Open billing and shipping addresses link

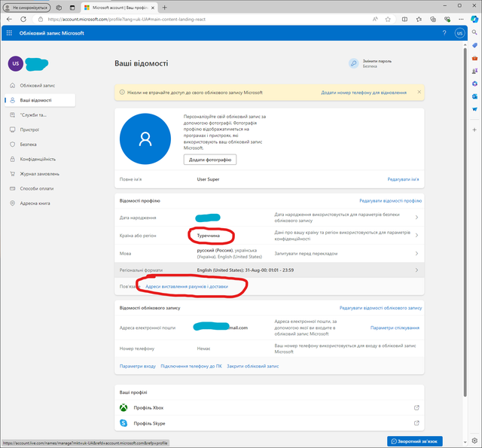point(187,286)
